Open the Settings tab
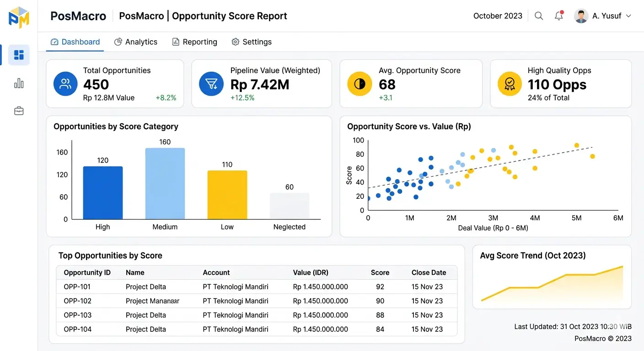This screenshot has height=351, width=644. (x=252, y=42)
